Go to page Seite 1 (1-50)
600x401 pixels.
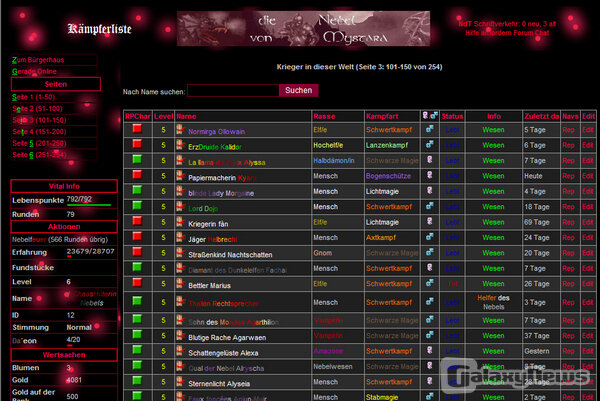36,96
